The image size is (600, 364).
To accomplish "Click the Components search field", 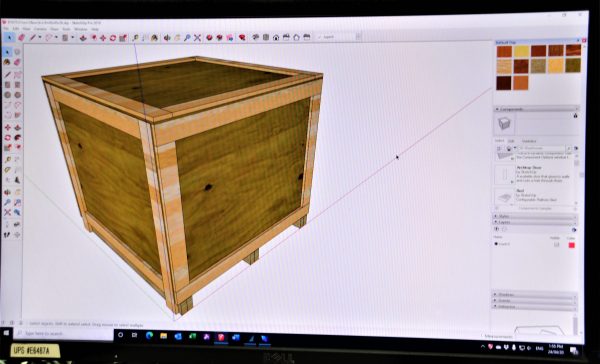I will pyautogui.click(x=541, y=148).
